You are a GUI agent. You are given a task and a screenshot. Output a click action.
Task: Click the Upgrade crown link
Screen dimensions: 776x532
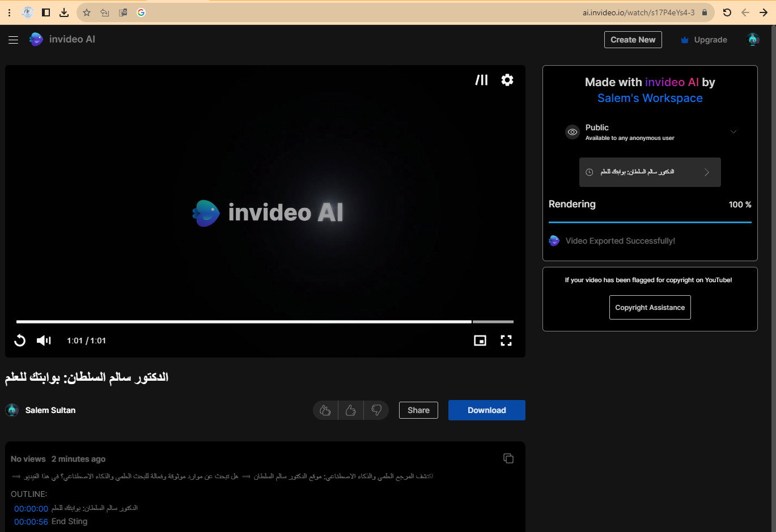pyautogui.click(x=703, y=40)
